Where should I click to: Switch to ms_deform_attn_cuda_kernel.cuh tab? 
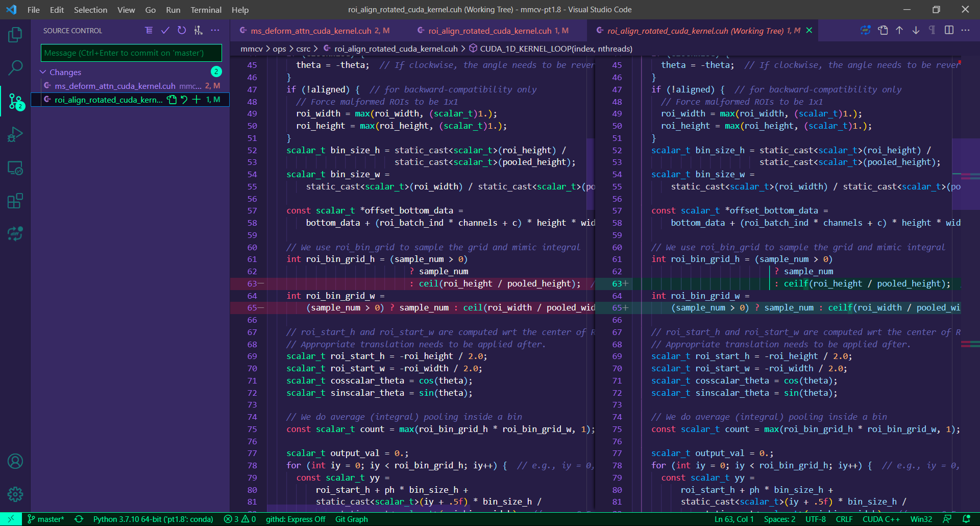pyautogui.click(x=311, y=31)
